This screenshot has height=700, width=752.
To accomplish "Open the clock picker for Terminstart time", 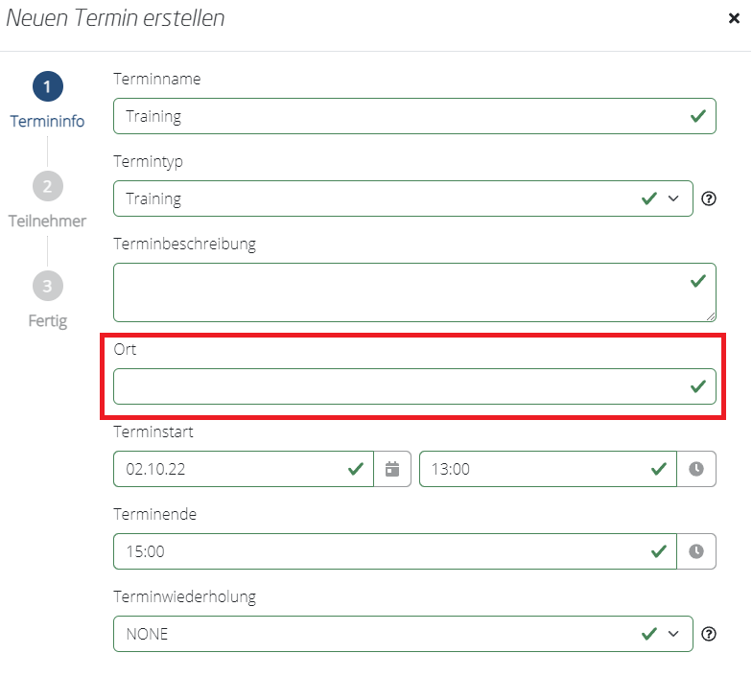I will 696,469.
